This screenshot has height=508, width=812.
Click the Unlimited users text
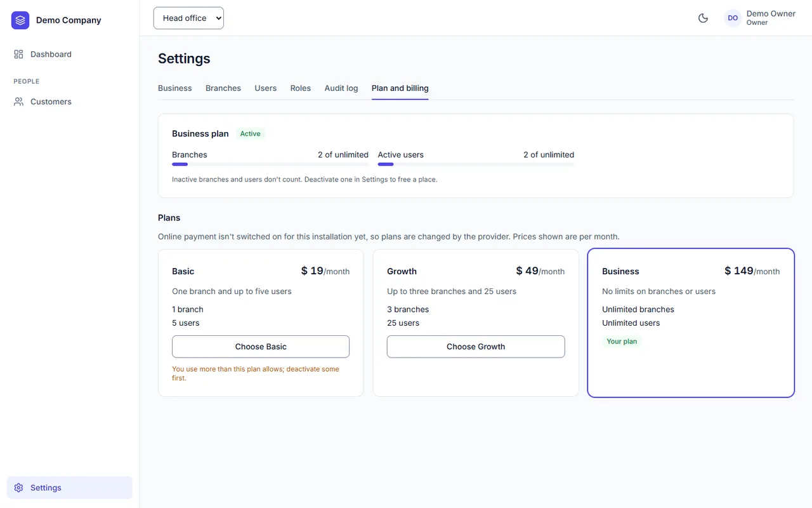631,323
